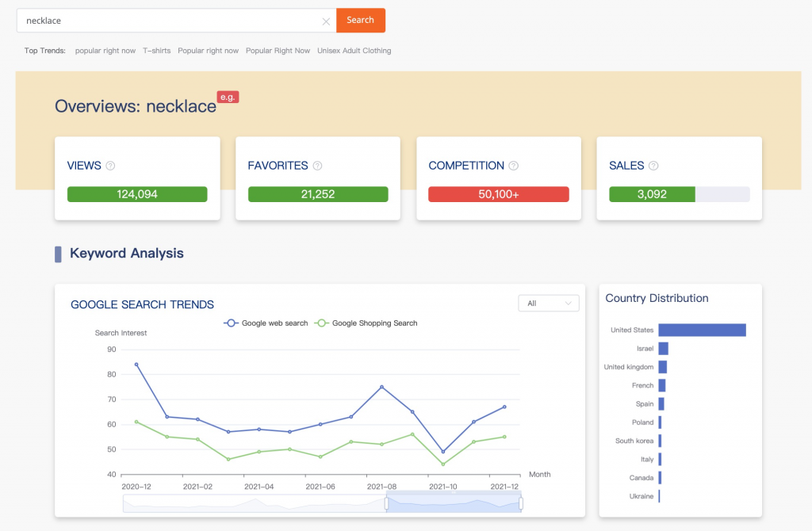Image resolution: width=812 pixels, height=531 pixels.
Task: Click the red e.g. badge near Overviews
Action: [228, 97]
